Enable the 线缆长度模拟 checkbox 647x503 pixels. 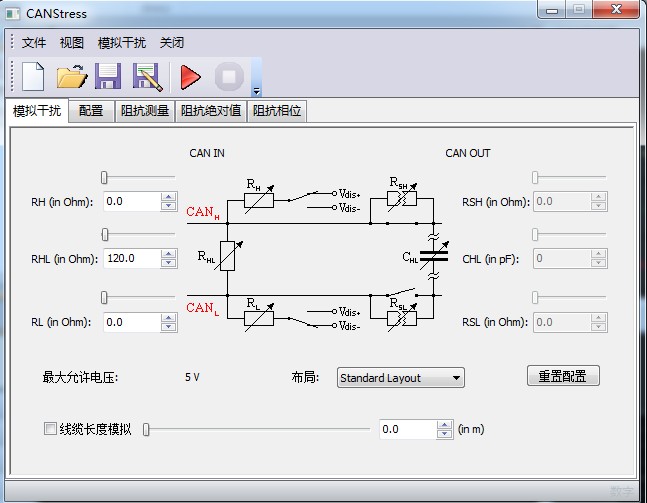(x=51, y=429)
